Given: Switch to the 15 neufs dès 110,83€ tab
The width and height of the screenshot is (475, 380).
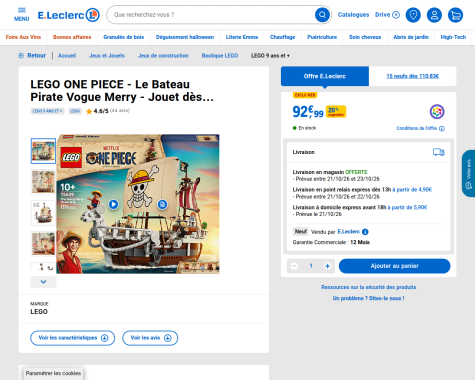Looking at the screenshot, I should point(412,76).
